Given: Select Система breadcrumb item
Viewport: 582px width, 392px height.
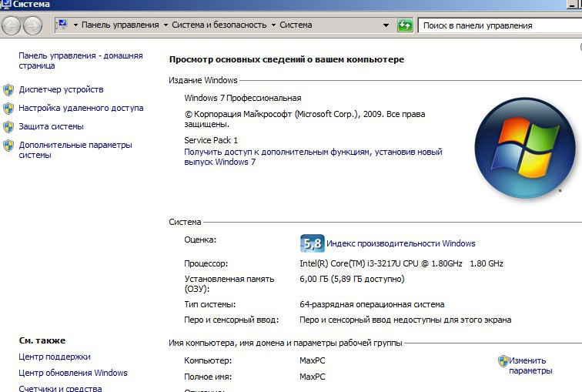Looking at the screenshot, I should coord(296,25).
